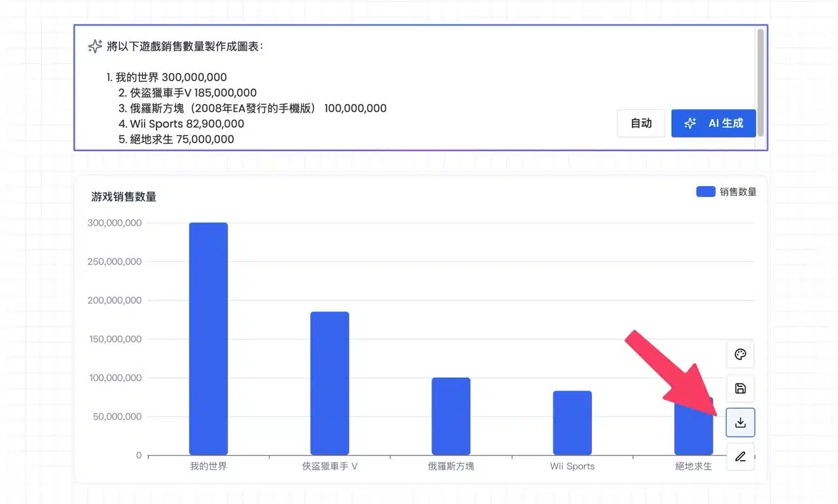
Task: Click the chart title 游戏销售数量
Action: point(124,197)
